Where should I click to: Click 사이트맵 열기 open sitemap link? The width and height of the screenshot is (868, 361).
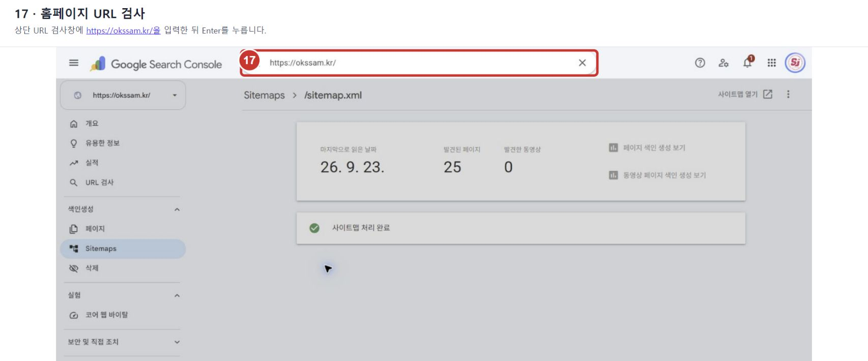tap(745, 94)
